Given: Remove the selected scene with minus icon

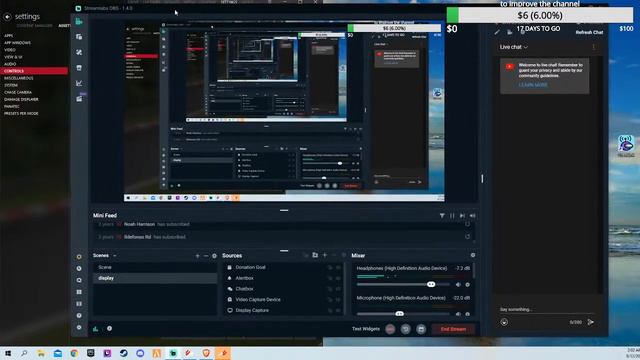Looking at the screenshot, I should (x=206, y=256).
